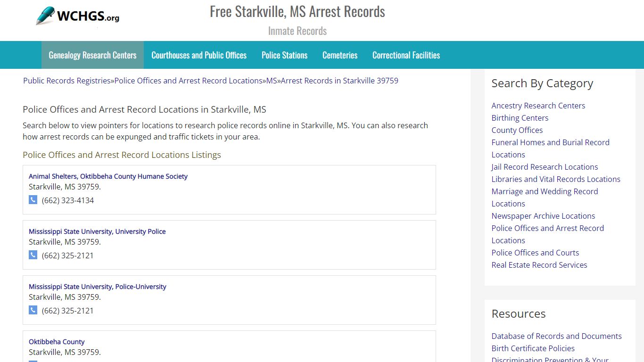Image resolution: width=644 pixels, height=362 pixels.
Task: Select Ancestry Research Centers category
Action: coord(538,106)
